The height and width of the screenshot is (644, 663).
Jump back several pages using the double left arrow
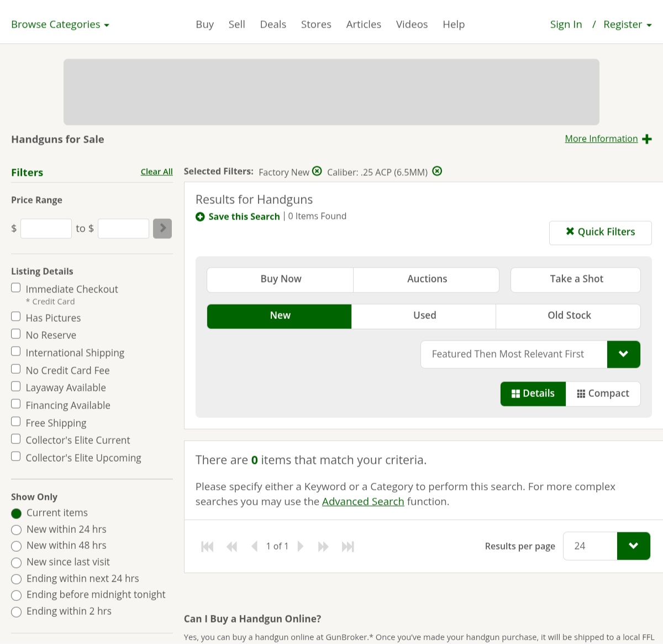coord(231,547)
